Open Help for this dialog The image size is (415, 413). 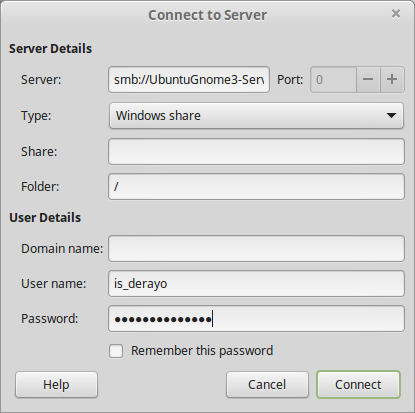pyautogui.click(x=56, y=385)
